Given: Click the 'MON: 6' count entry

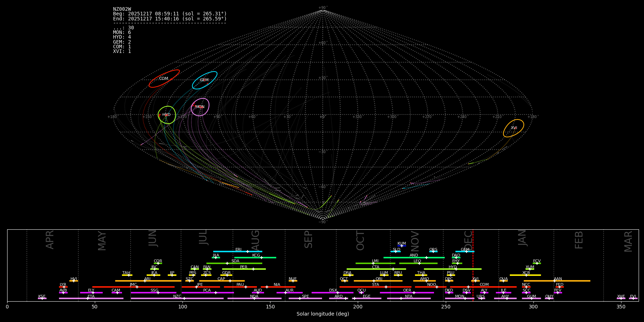Looking at the screenshot, I should 122,33.
